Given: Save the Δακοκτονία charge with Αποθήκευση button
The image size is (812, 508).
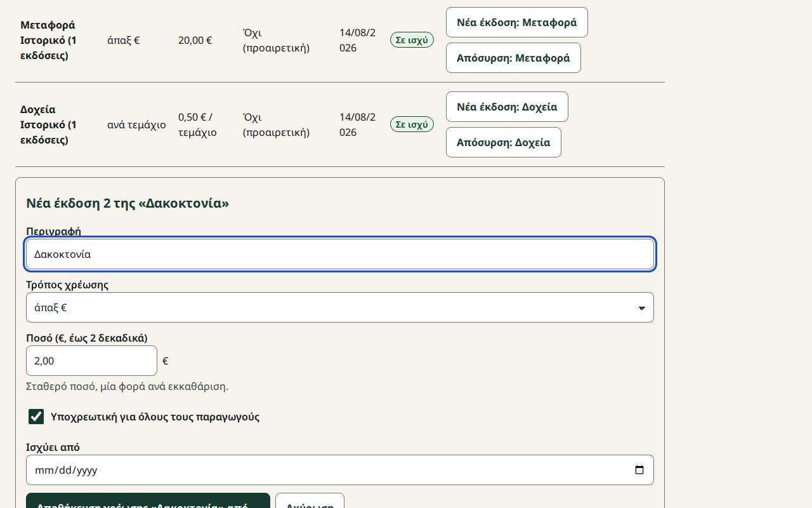Looking at the screenshot, I should click(148, 500).
